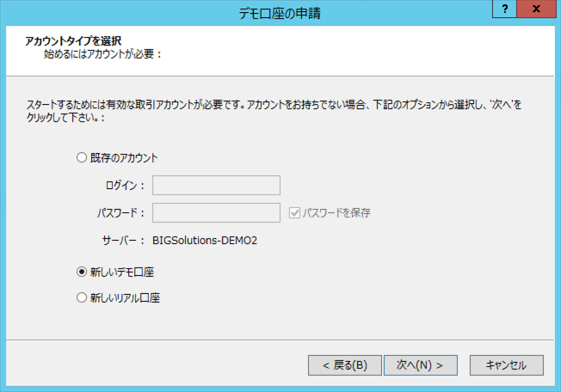Select the 新しいリアル口座 radio option
The height and width of the screenshot is (392, 561).
tap(83, 298)
